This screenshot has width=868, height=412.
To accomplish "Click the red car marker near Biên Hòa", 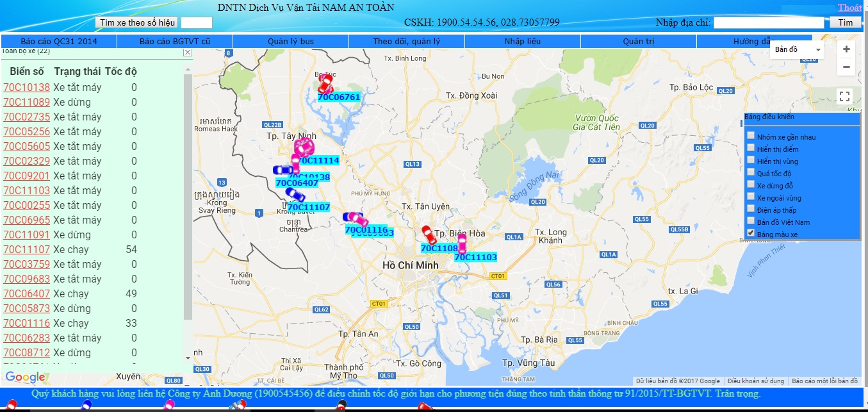I will (429, 235).
